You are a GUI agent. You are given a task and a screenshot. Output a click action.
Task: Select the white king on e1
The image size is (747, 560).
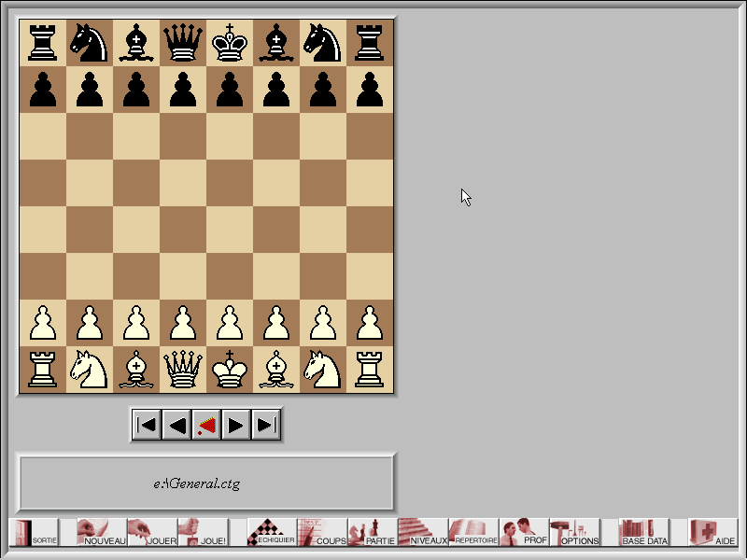tap(230, 370)
